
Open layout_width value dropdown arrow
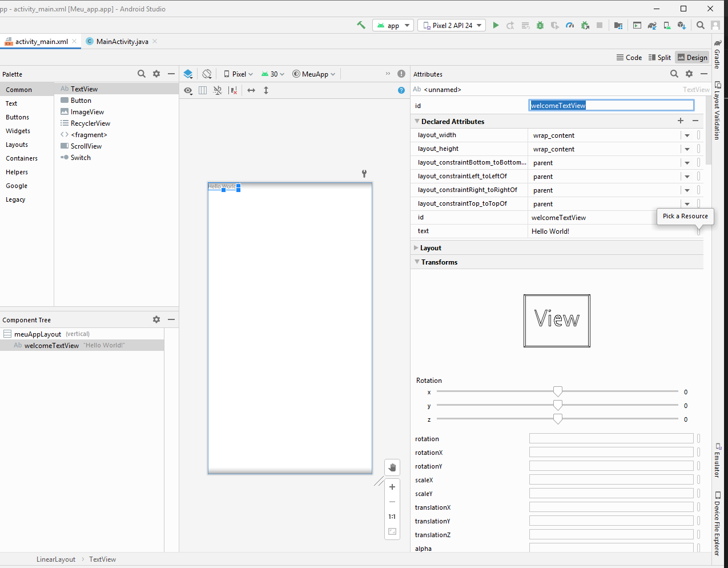(x=687, y=135)
